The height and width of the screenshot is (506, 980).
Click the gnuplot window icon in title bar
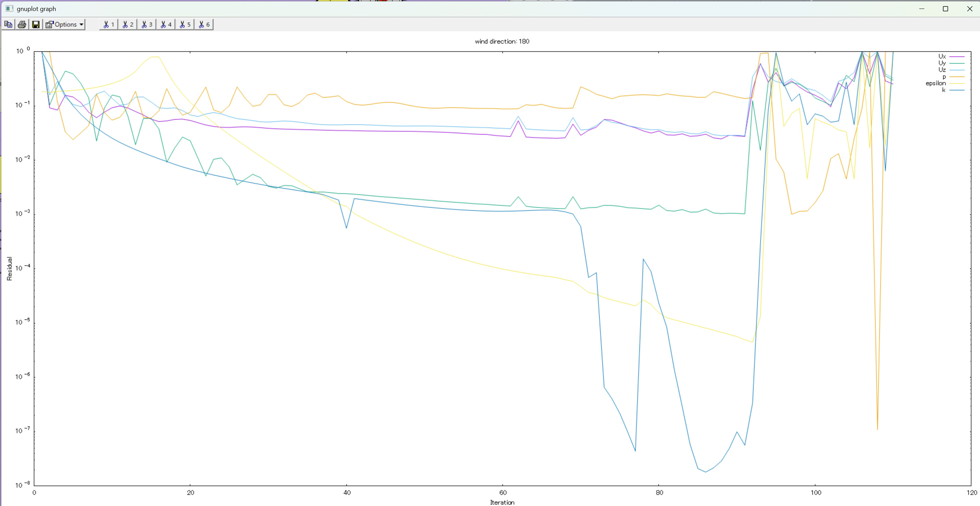pyautogui.click(x=10, y=8)
